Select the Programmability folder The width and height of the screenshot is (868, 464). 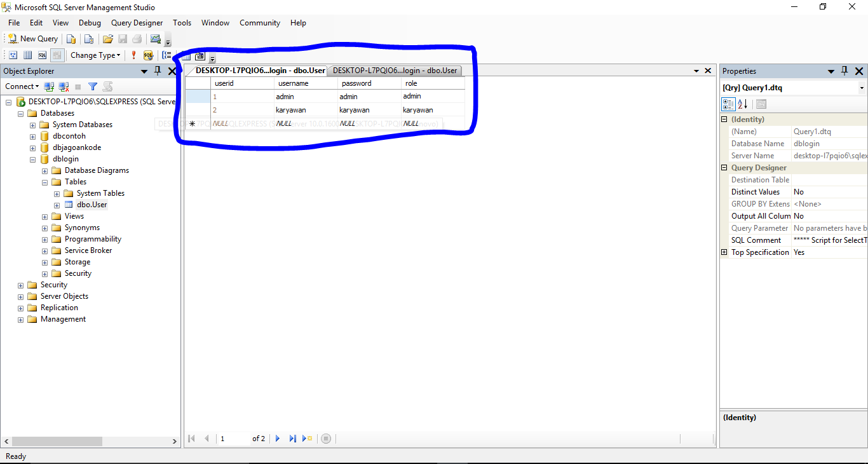93,239
